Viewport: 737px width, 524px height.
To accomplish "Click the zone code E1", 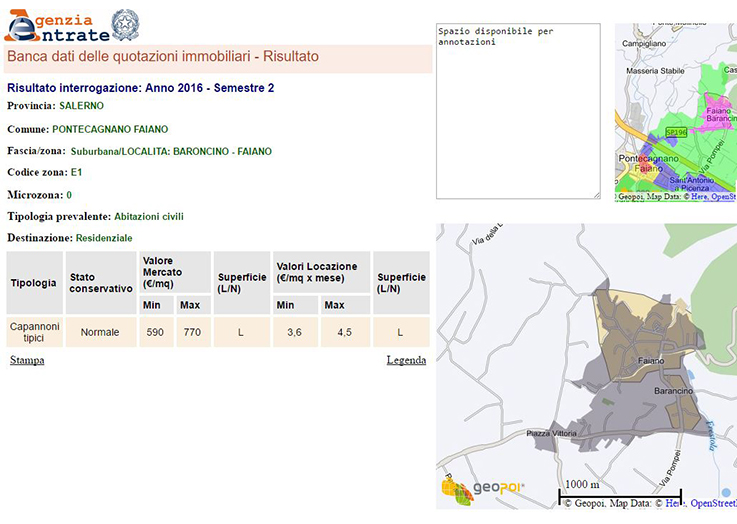I will [77, 172].
